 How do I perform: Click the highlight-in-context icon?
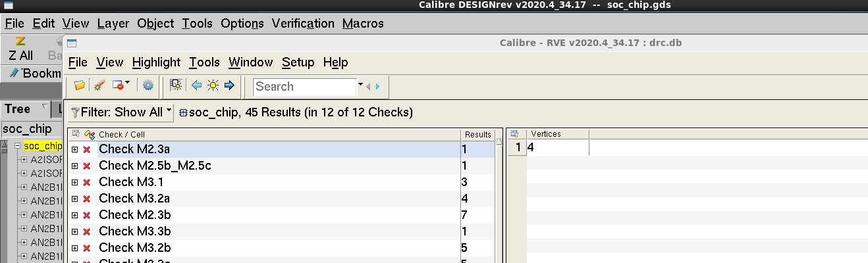click(176, 85)
